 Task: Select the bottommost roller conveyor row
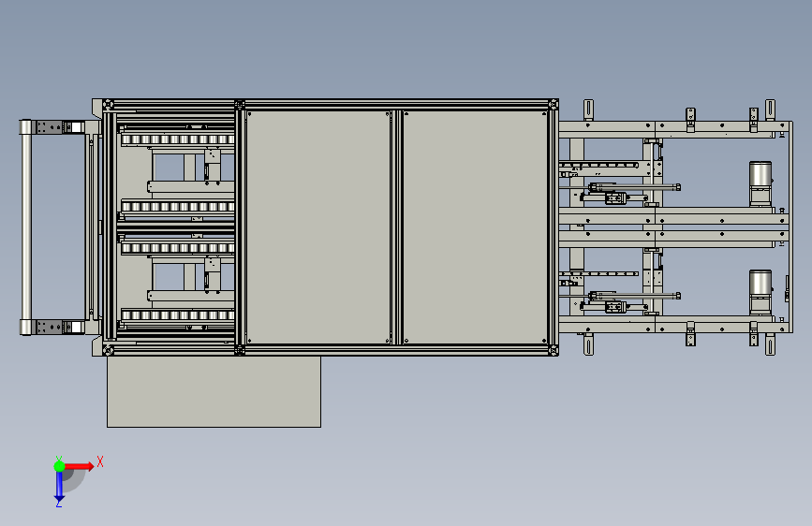[x=178, y=315]
